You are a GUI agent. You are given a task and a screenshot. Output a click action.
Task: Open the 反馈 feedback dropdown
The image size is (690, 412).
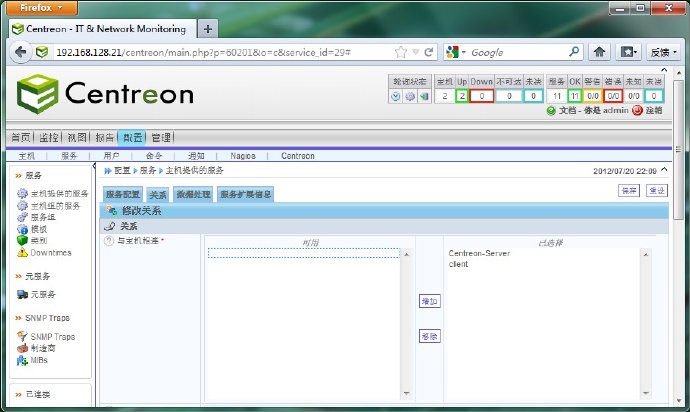point(664,52)
